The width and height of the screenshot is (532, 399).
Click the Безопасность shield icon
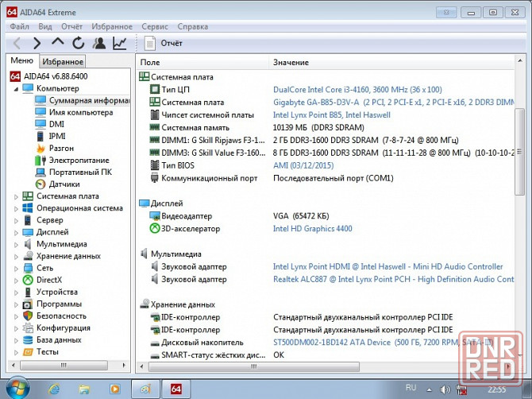[28, 316]
